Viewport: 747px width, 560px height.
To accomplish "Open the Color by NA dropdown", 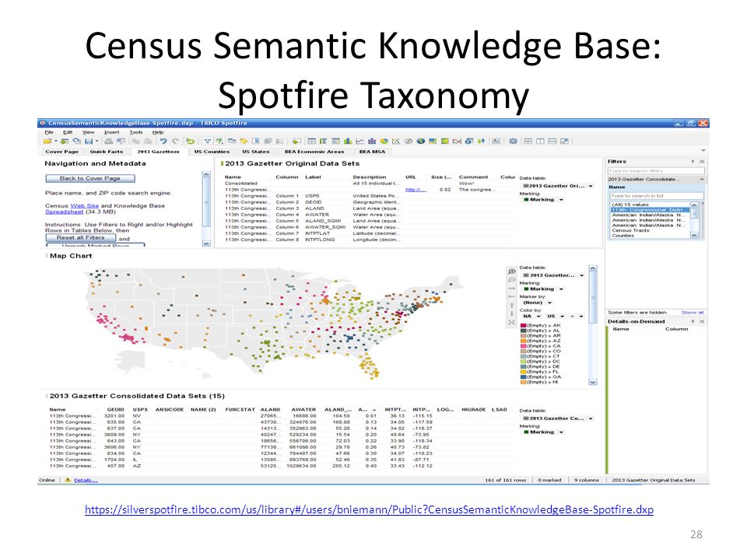I will [531, 317].
